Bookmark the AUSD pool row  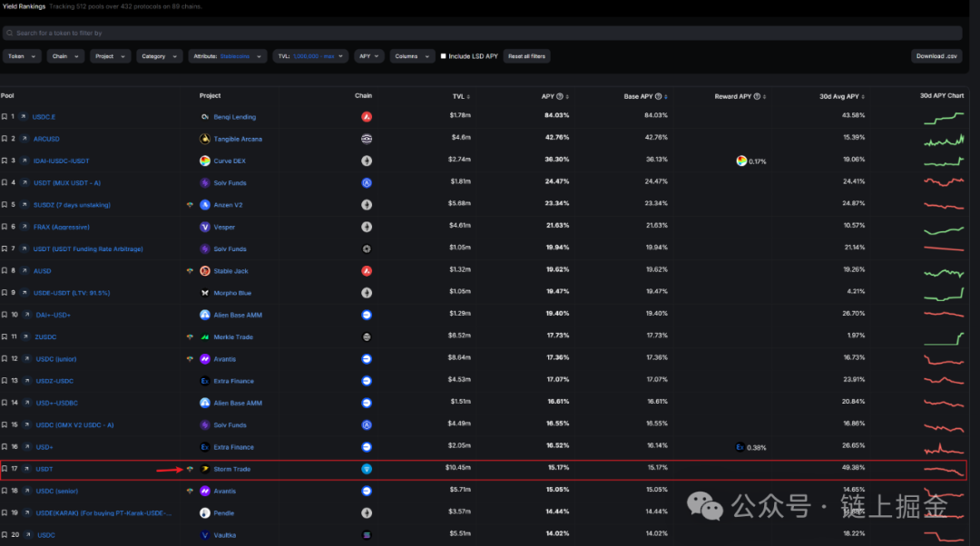click(5, 270)
